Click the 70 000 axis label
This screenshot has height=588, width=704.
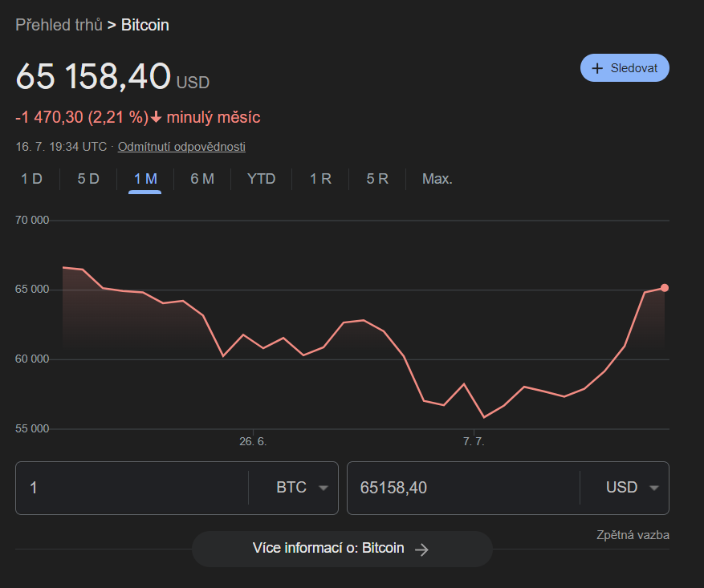tap(32, 221)
